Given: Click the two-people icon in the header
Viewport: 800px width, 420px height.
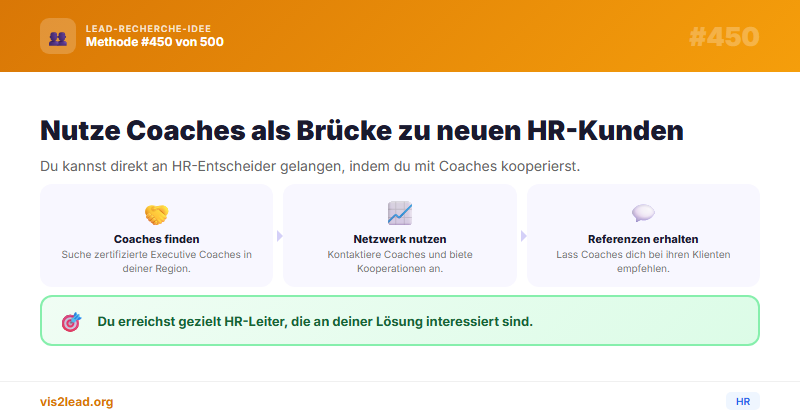Looking at the screenshot, I should tap(58, 36).
